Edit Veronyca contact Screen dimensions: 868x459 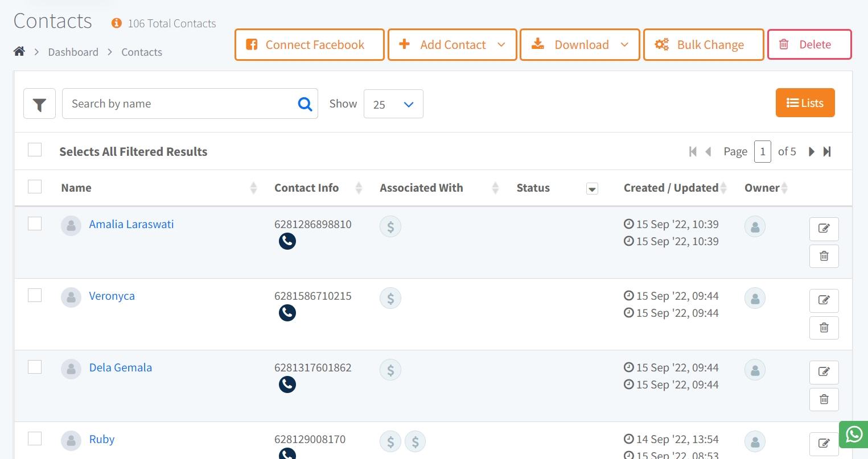point(824,300)
